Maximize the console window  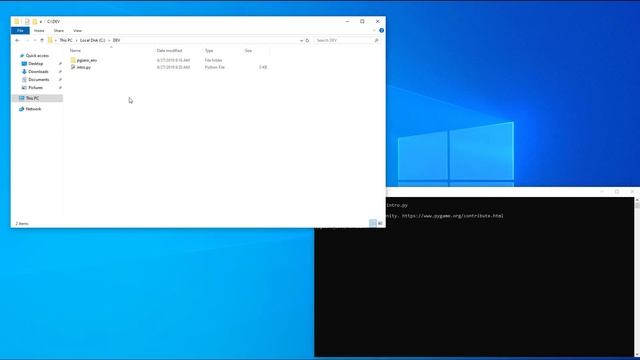coord(617,191)
